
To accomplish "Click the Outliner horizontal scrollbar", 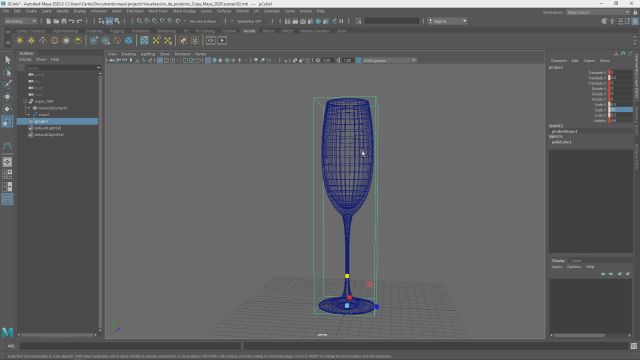I will pyautogui.click(x=57, y=335).
